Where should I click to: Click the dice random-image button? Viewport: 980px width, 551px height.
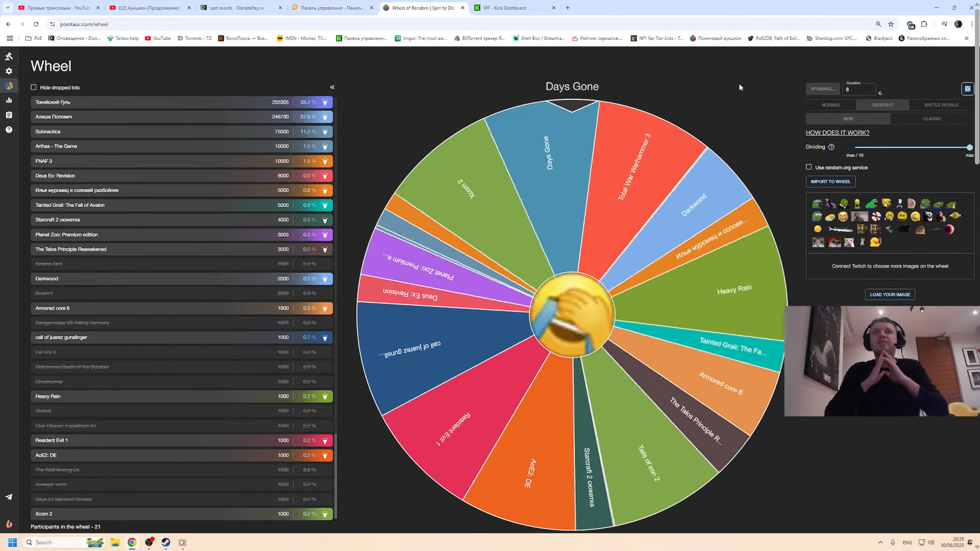click(967, 89)
